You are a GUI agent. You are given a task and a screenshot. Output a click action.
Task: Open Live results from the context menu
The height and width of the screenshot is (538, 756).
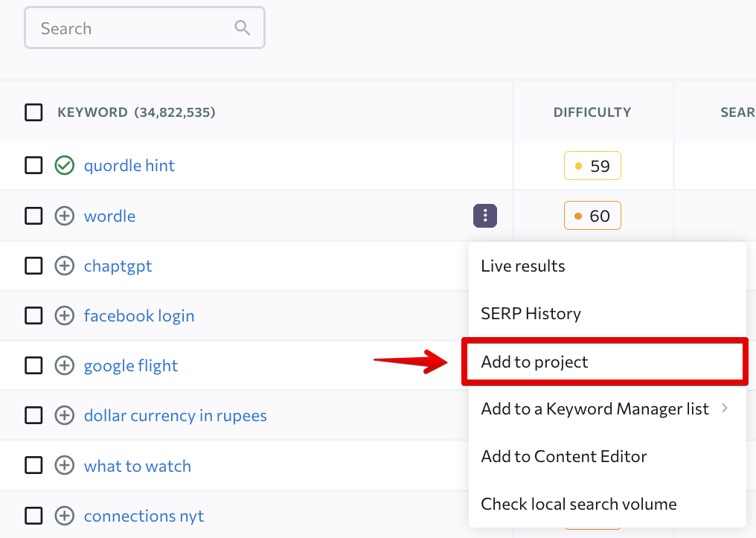523,266
